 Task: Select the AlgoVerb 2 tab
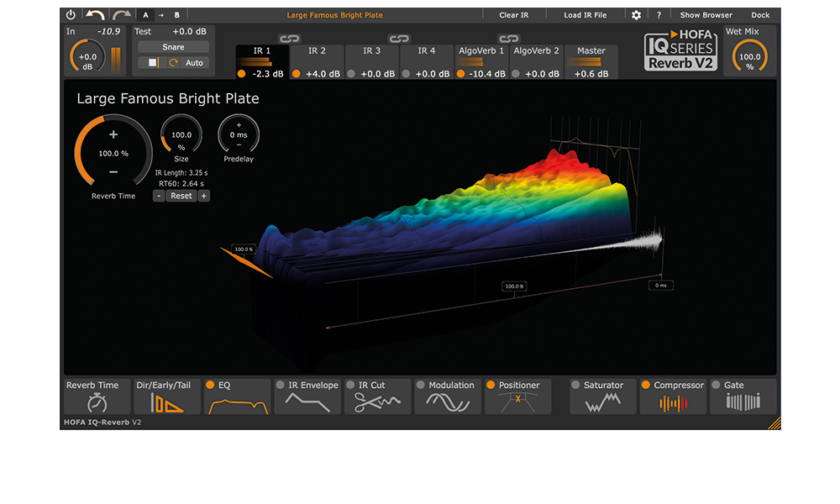click(x=536, y=62)
